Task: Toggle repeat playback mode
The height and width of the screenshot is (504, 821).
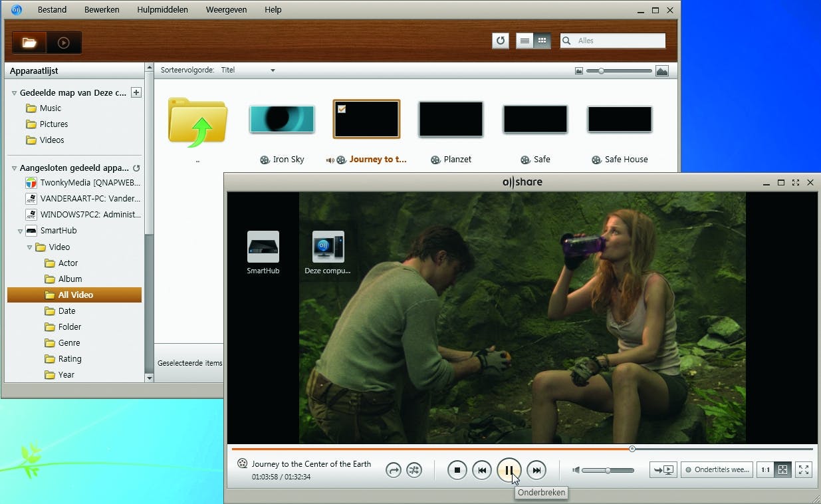Action: [x=394, y=470]
